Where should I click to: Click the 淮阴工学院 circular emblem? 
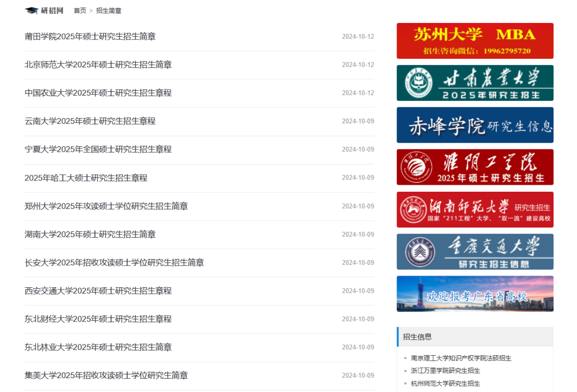point(417,167)
